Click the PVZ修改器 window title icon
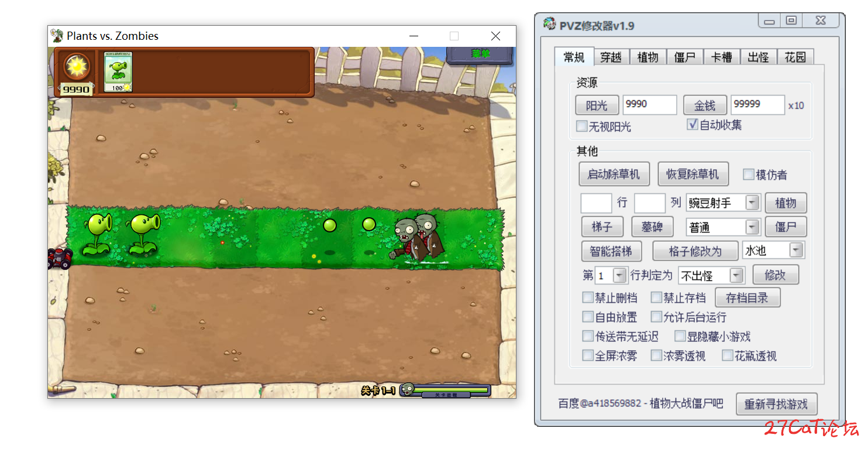 click(549, 25)
